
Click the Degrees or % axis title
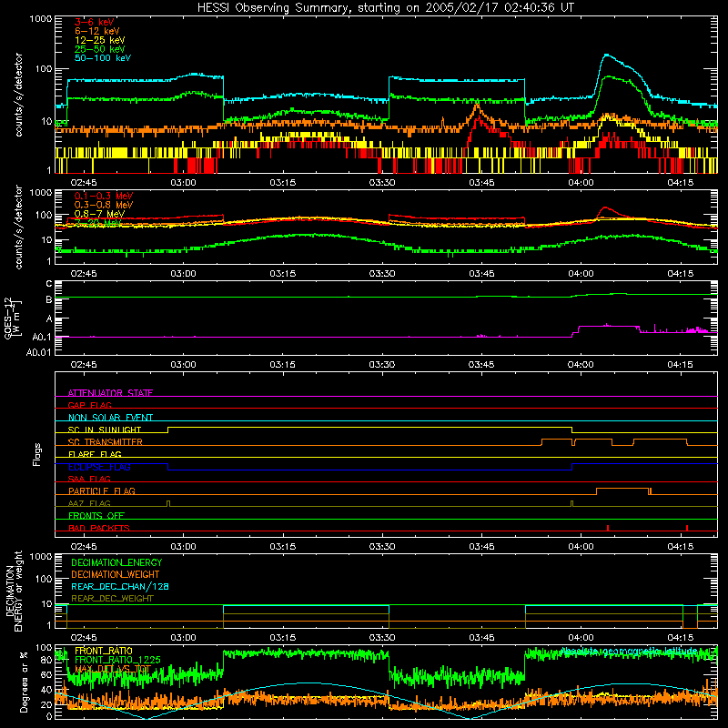point(24,682)
